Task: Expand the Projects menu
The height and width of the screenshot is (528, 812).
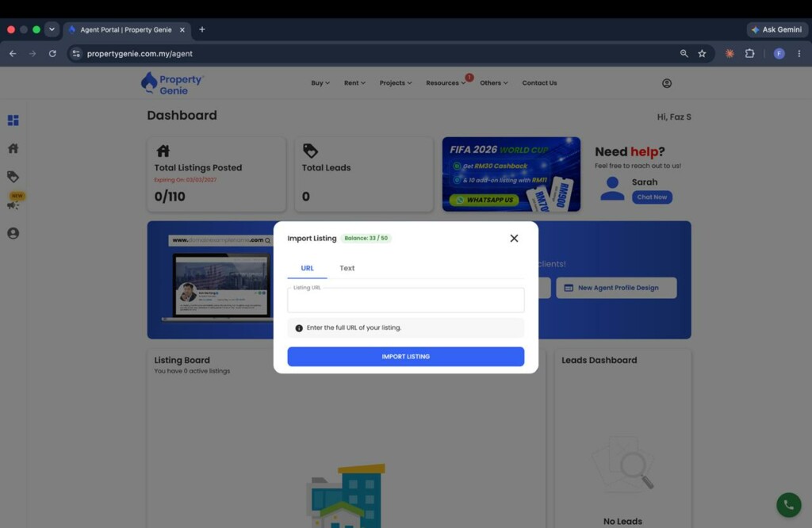Action: tap(396, 82)
